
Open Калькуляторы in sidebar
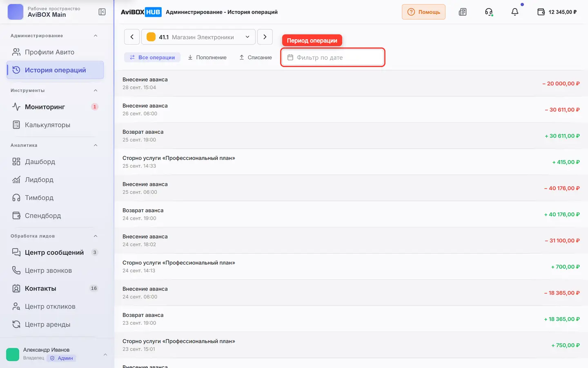click(55, 125)
